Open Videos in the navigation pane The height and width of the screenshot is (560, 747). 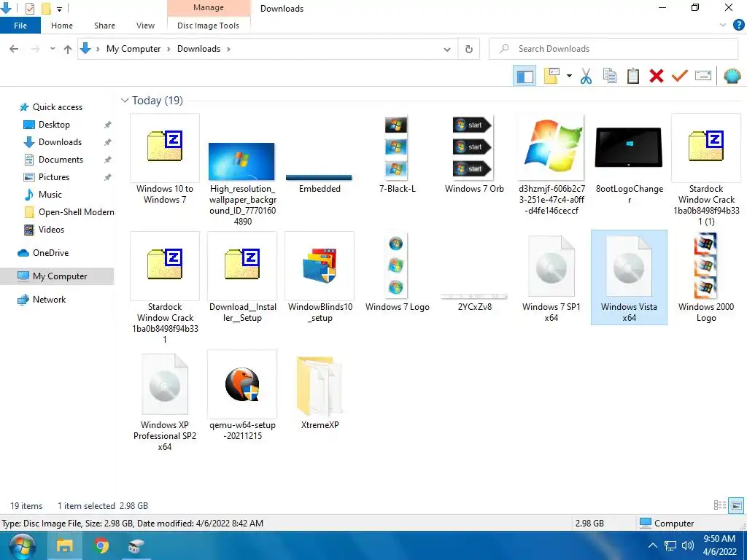[51, 230]
